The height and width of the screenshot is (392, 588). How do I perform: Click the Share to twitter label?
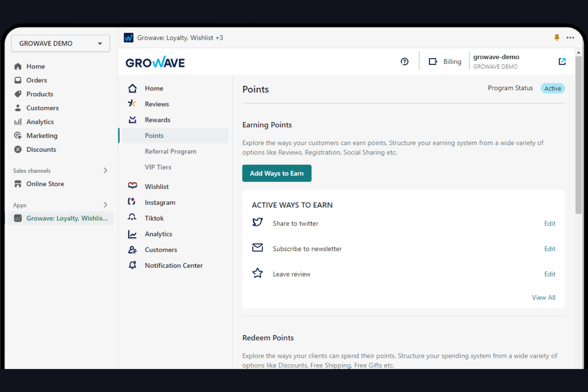click(x=296, y=224)
